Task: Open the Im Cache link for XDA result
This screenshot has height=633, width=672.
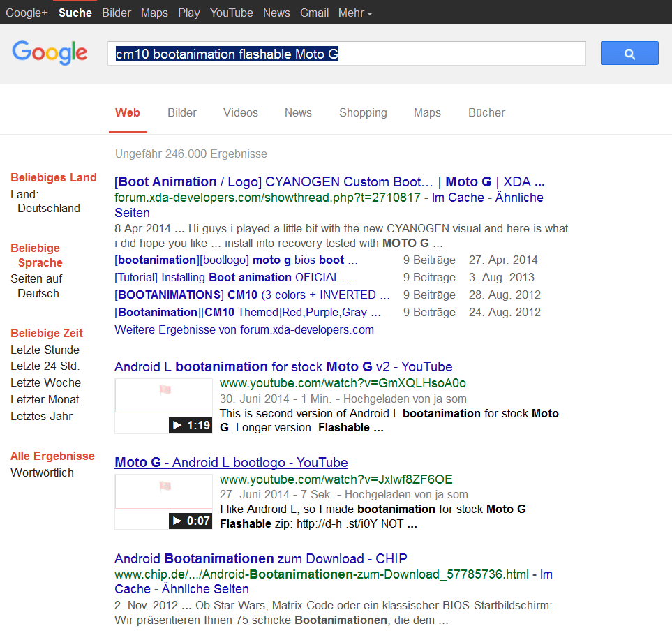Action: point(458,198)
